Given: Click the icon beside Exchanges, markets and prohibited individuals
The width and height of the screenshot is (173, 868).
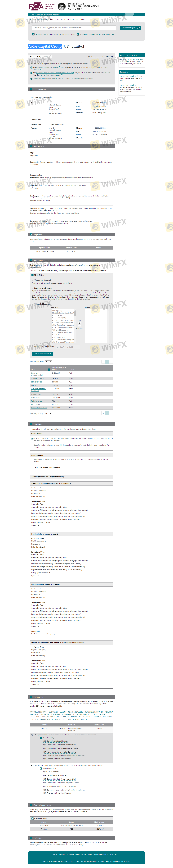Looking at the screenshot, I should [x=78, y=34].
